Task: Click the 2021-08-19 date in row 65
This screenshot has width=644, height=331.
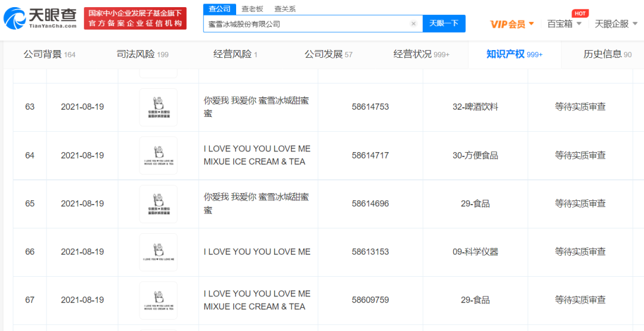Action: click(x=82, y=204)
